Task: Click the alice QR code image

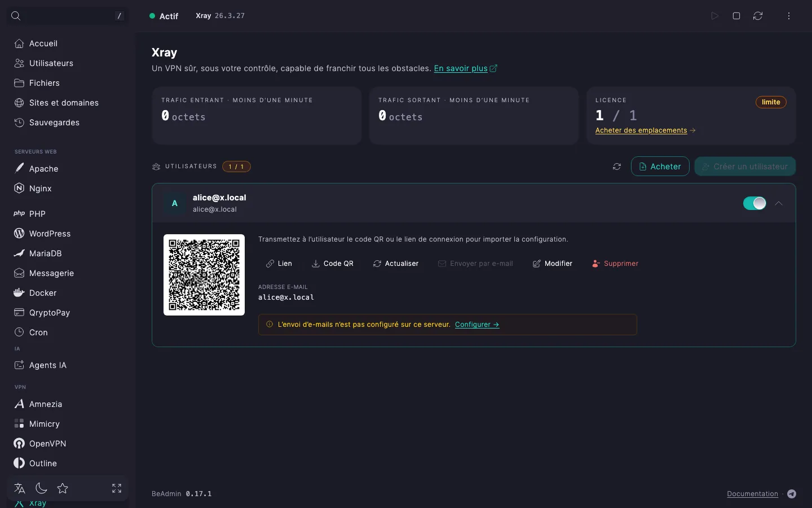Action: click(204, 275)
